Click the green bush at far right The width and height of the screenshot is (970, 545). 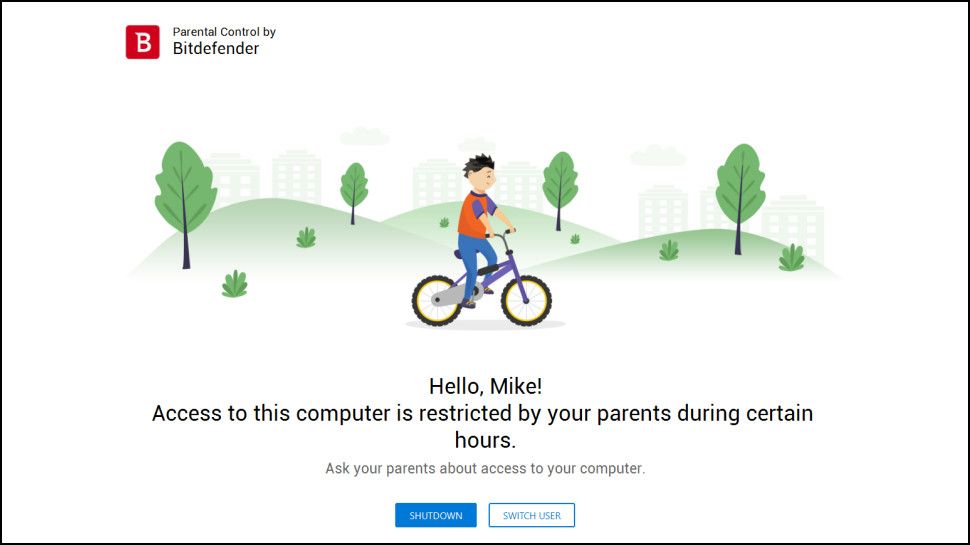[x=791, y=258]
